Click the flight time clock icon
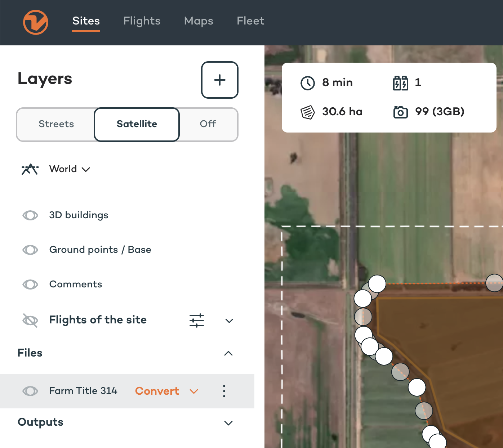 pos(308,83)
